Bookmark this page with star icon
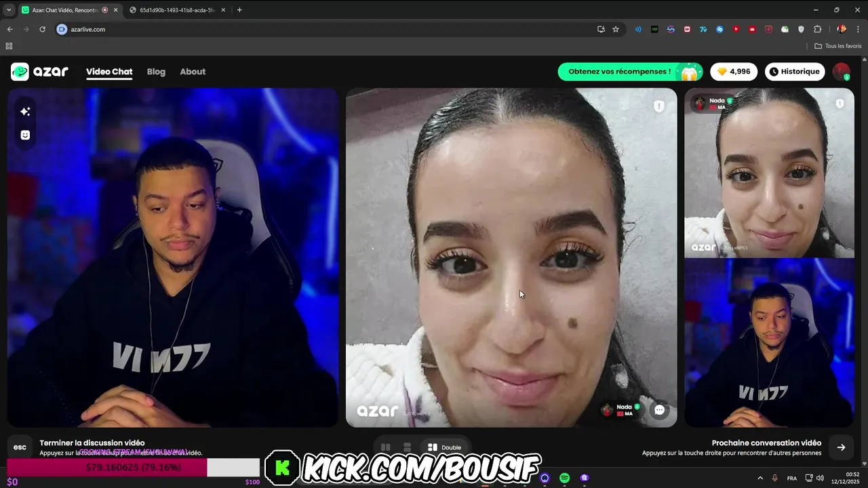 (x=616, y=29)
